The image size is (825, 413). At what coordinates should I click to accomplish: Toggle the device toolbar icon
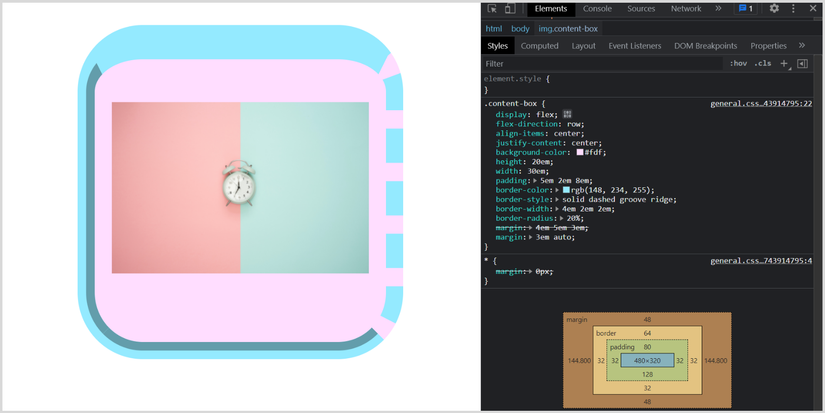pos(509,8)
